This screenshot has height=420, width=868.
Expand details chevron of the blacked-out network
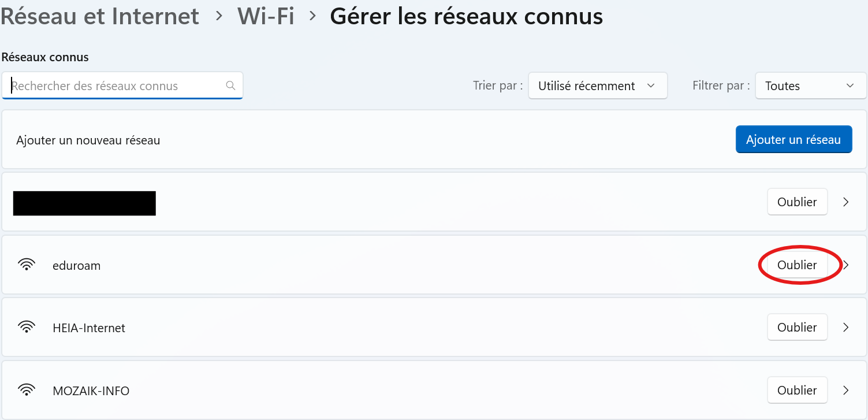(846, 202)
